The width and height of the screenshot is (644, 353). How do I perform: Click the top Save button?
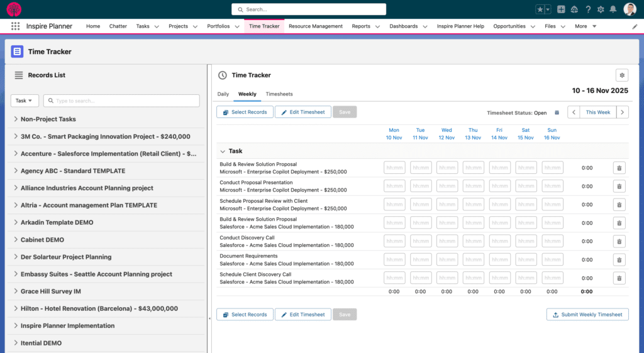(x=345, y=112)
